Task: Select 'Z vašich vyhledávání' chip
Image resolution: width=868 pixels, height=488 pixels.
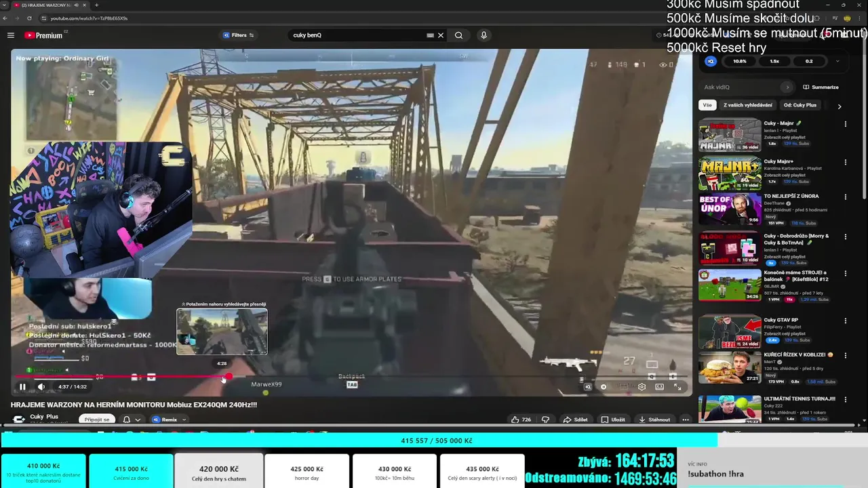Action: [748, 105]
